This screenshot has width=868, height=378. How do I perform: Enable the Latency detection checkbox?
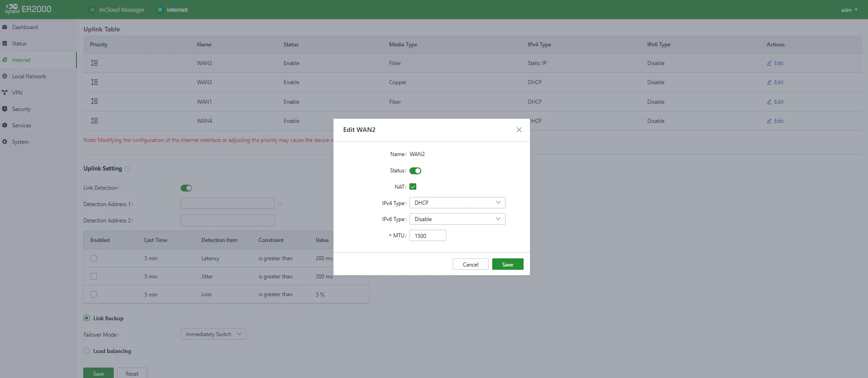[x=94, y=258]
